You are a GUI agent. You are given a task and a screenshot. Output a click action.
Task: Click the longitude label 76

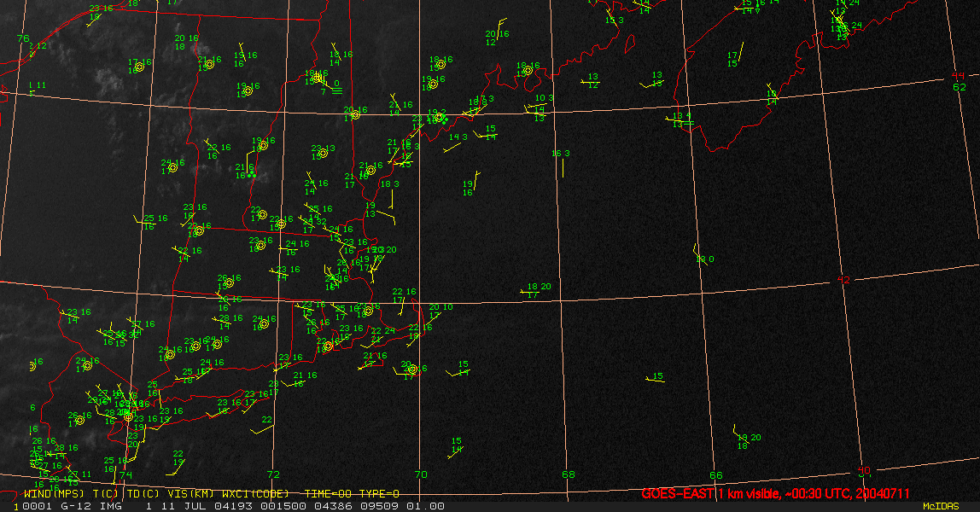click(23, 38)
